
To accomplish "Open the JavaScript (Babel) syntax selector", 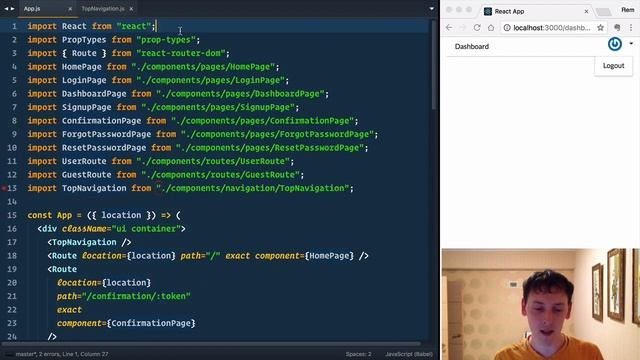I will 409,354.
